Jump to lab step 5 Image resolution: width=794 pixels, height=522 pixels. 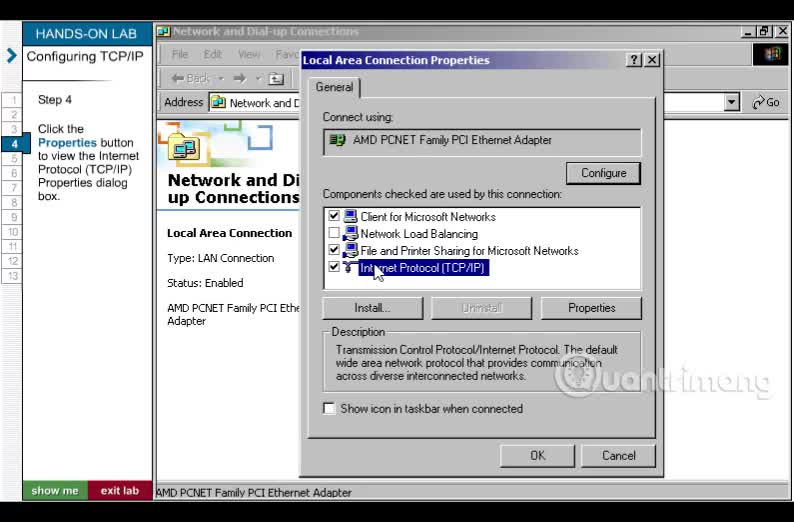14,158
